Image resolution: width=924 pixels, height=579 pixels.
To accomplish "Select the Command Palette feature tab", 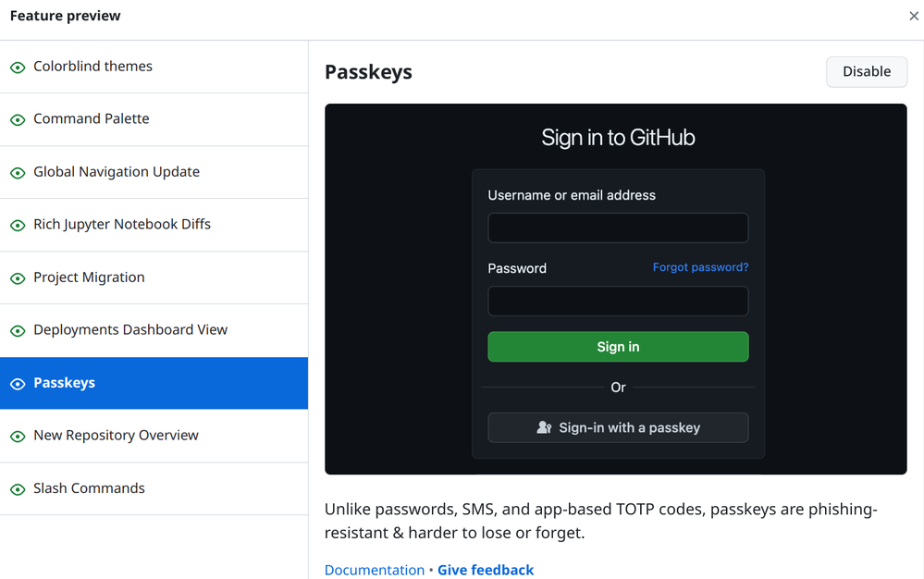I will point(92,119).
